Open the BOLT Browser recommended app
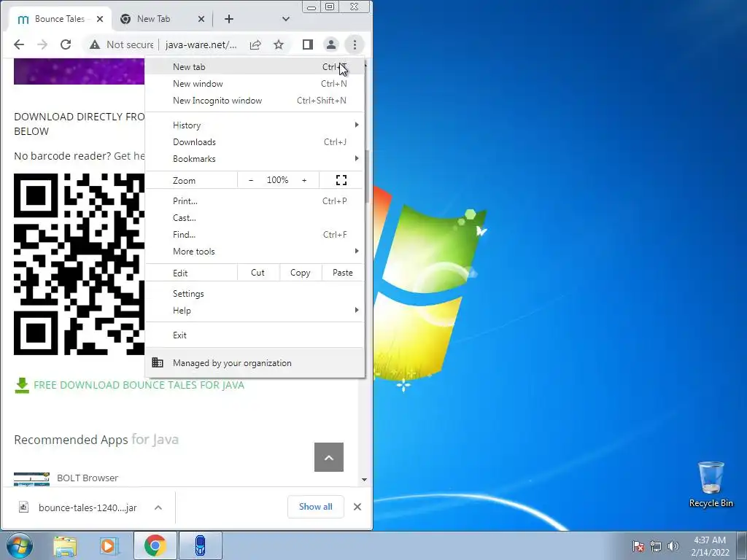The width and height of the screenshot is (747, 560). click(88, 478)
